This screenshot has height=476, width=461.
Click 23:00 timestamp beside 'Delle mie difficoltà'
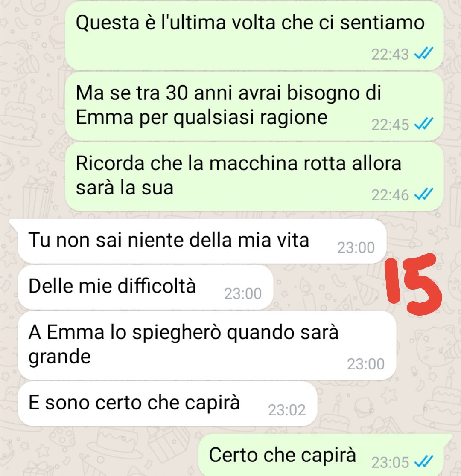coord(243,294)
